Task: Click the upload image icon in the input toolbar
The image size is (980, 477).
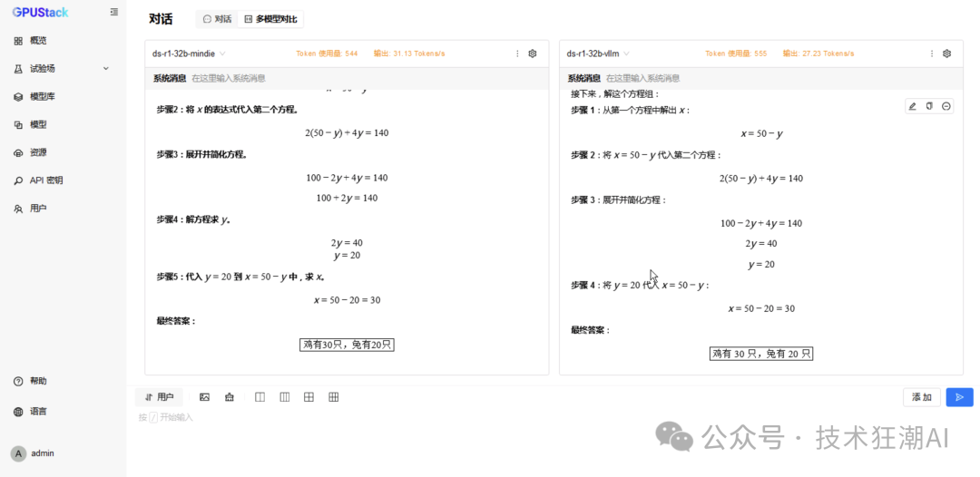Action: tap(204, 397)
